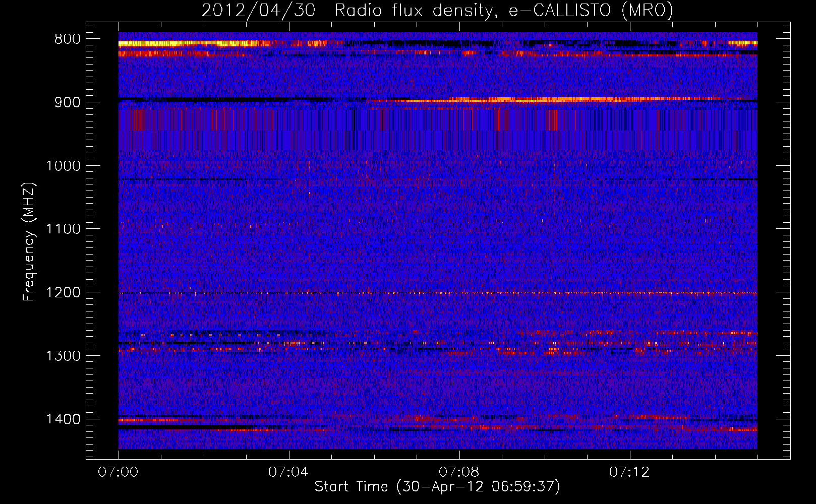Viewport: 816px width, 504px height.
Task: Select the 900 frequency tick label
Action: (x=68, y=102)
